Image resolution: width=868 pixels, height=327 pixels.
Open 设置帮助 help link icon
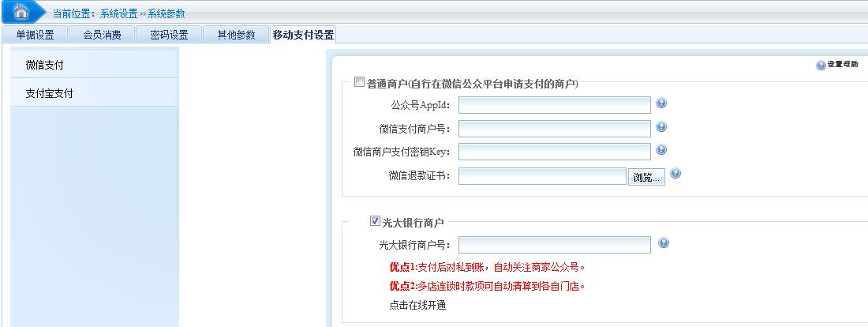pyautogui.click(x=821, y=66)
